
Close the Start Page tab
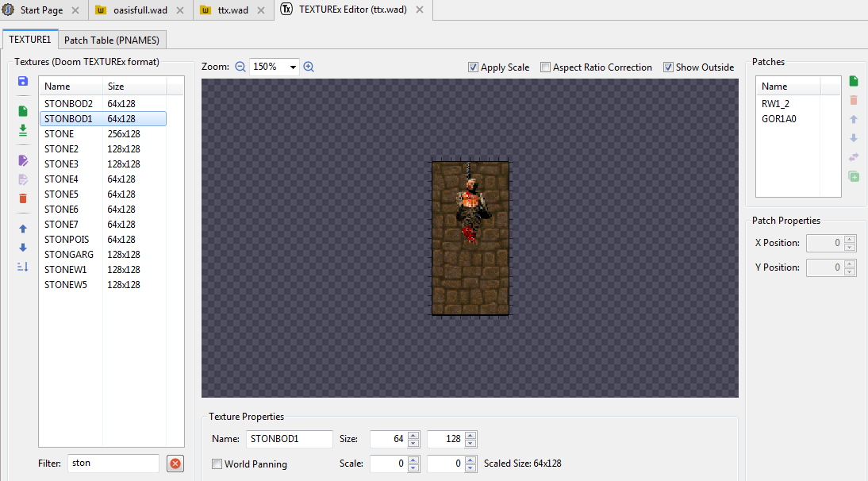pos(75,10)
